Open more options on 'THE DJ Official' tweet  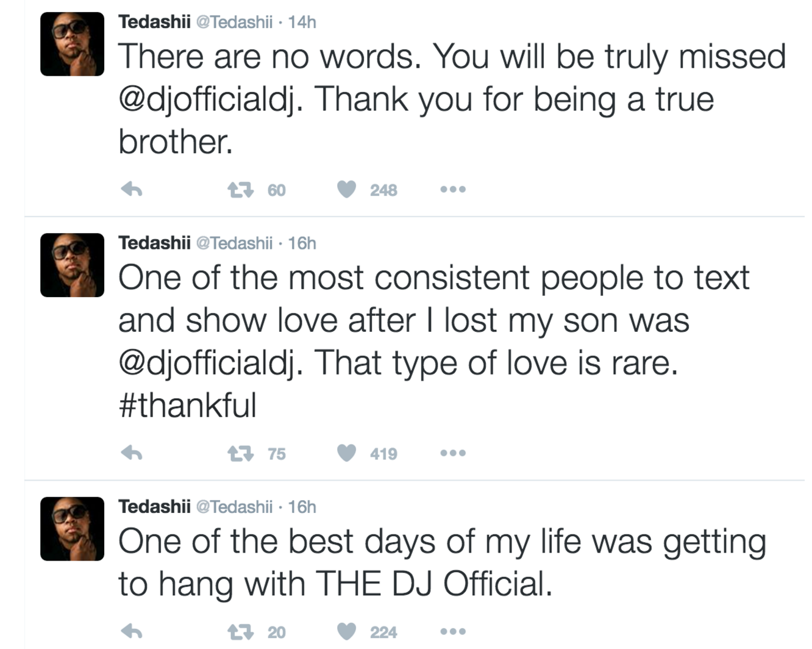coord(453,631)
